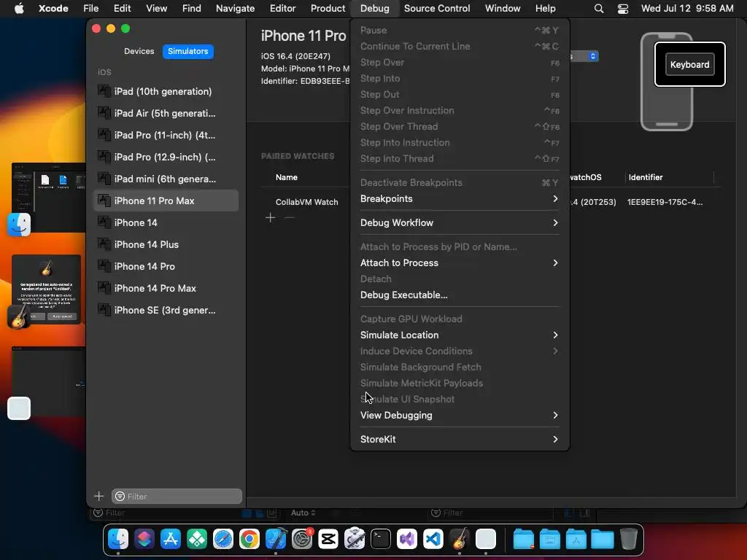Open Visual Studio Code from the Dock
The image size is (747, 560).
(x=433, y=539)
